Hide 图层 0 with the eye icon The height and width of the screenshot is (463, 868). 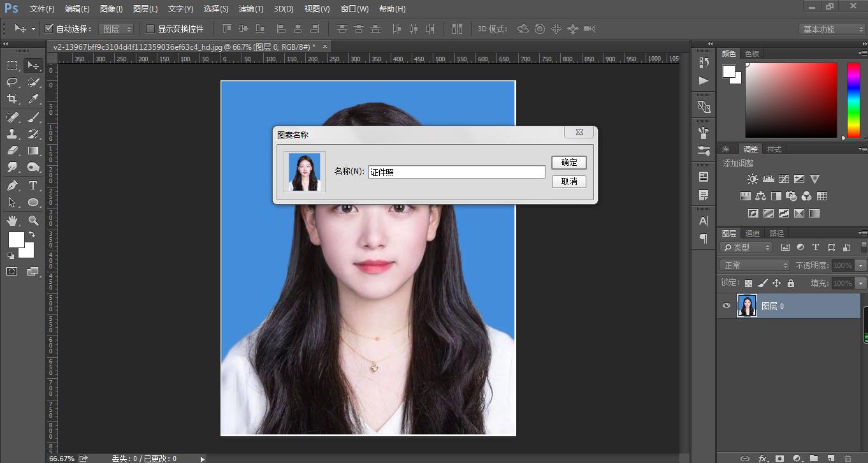coord(727,306)
